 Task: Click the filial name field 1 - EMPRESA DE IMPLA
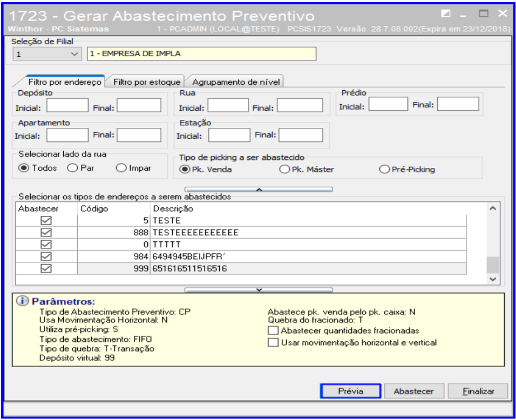point(201,54)
